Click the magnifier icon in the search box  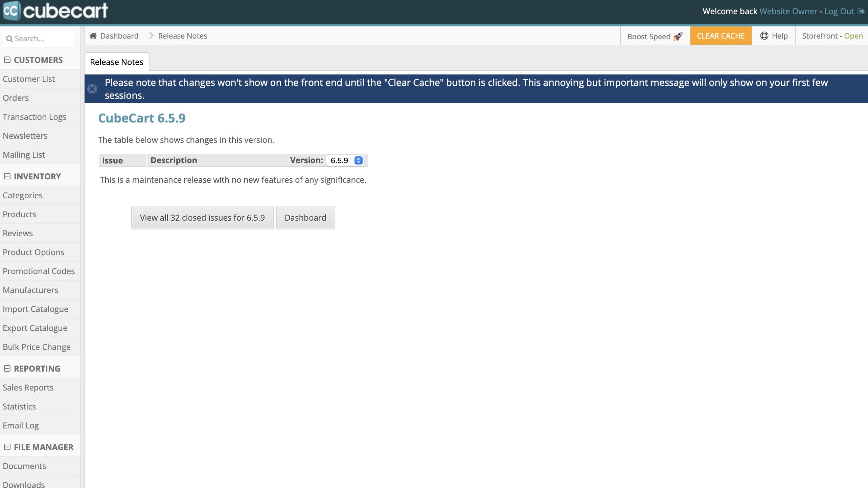(9, 38)
